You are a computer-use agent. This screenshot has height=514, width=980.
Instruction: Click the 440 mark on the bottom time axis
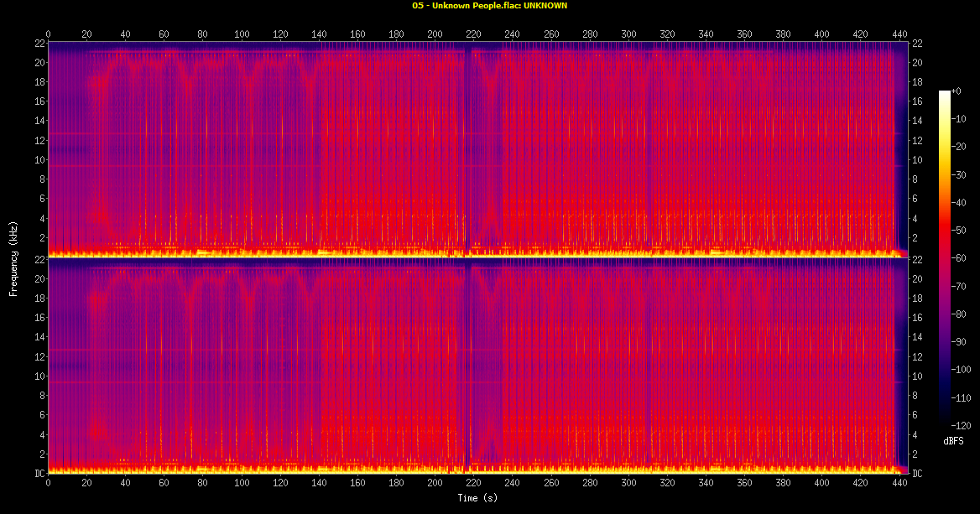coord(899,484)
